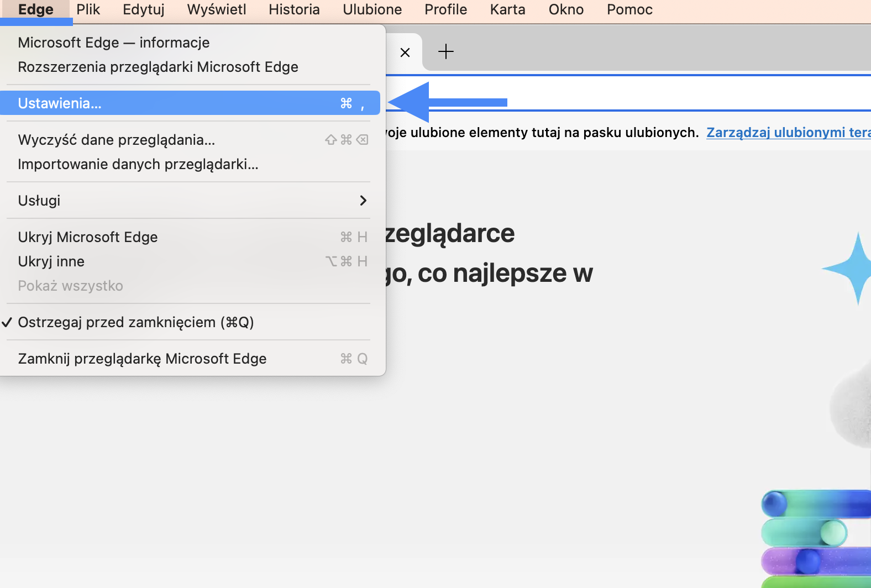Open the Plik menu
Screen dimensions: 871x588
pos(88,10)
